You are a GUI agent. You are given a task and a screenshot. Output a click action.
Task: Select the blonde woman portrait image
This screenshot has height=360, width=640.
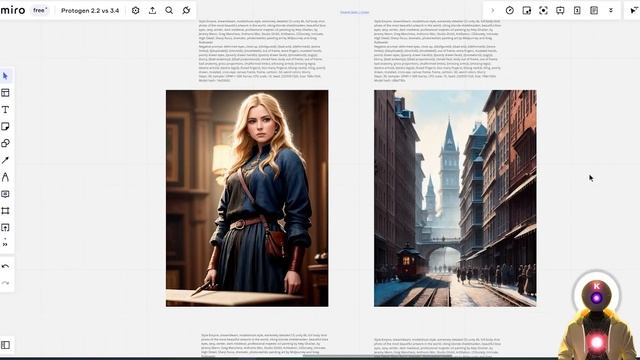pos(247,198)
